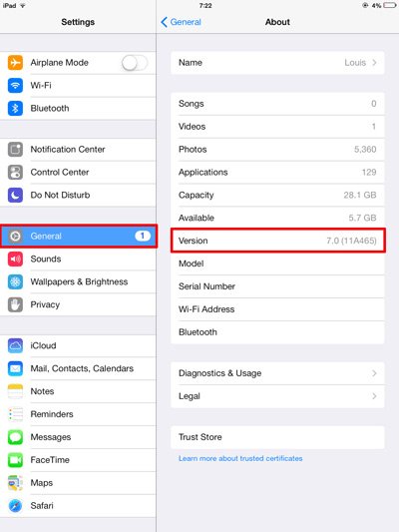Open Legal row chevron
Screen dimensions: 399x532
click(x=374, y=396)
